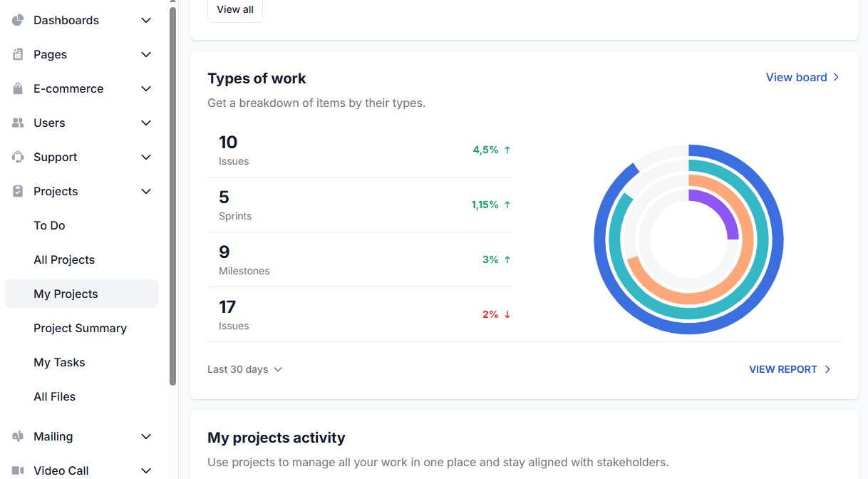Viewport: 868px width, 479px height.
Task: Open the View board link
Action: pyautogui.click(x=796, y=77)
